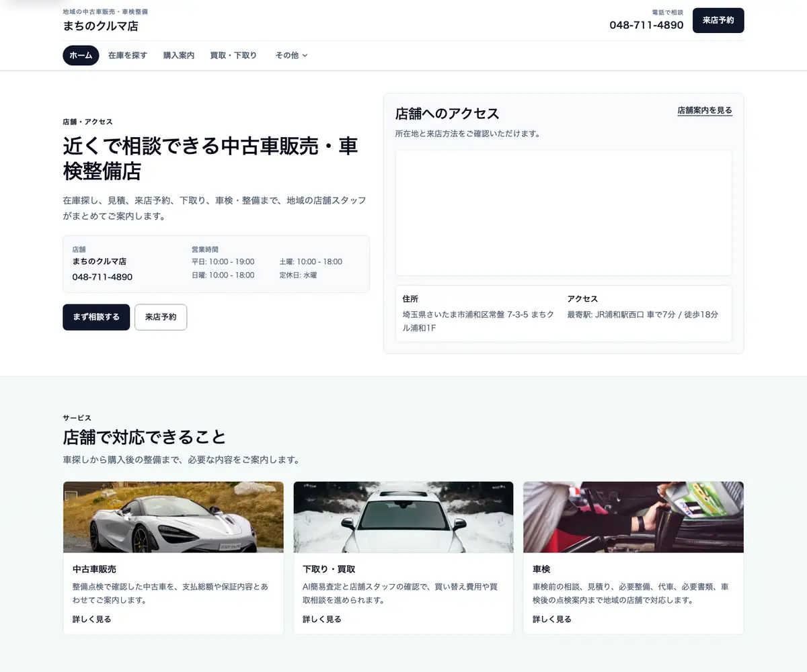Click the 土曜: 10:00 - 18:00 hours text
Image resolution: width=807 pixels, height=672 pixels.
pyautogui.click(x=311, y=261)
